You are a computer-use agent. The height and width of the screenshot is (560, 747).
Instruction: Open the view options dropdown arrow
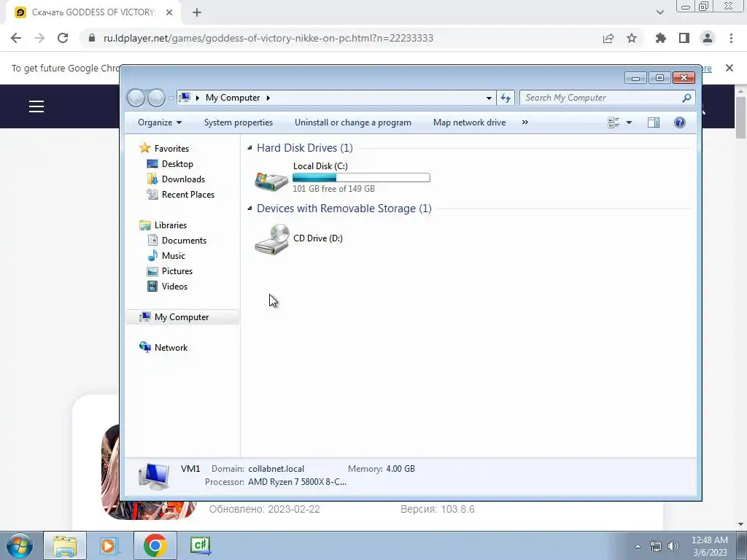629,122
